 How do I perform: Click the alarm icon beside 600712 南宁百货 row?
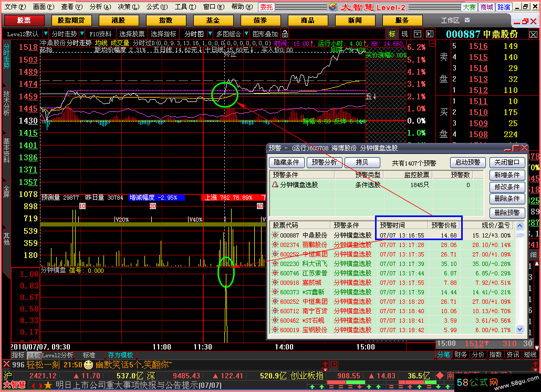[275, 311]
